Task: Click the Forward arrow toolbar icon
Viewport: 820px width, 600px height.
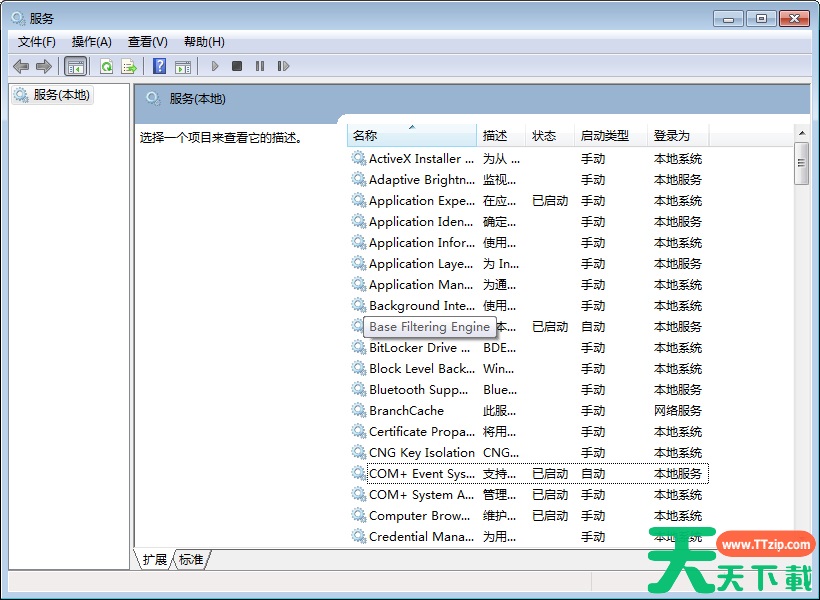Action: (43, 66)
